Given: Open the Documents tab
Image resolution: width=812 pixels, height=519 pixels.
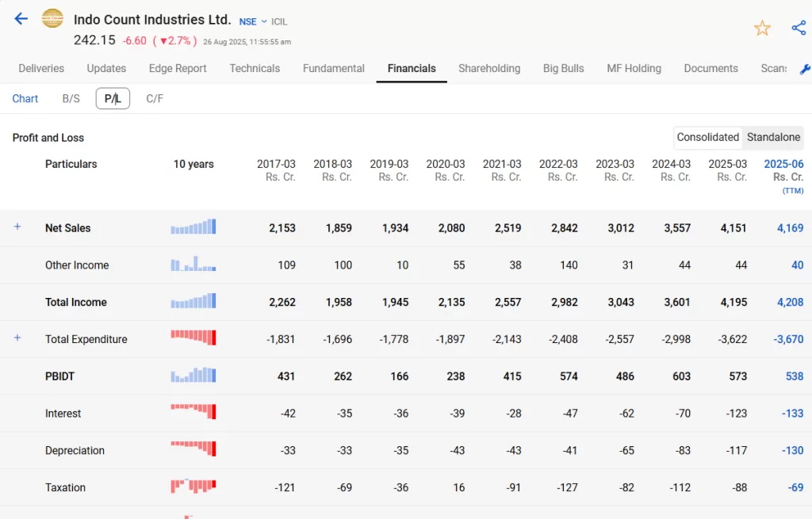Looking at the screenshot, I should 711,68.
